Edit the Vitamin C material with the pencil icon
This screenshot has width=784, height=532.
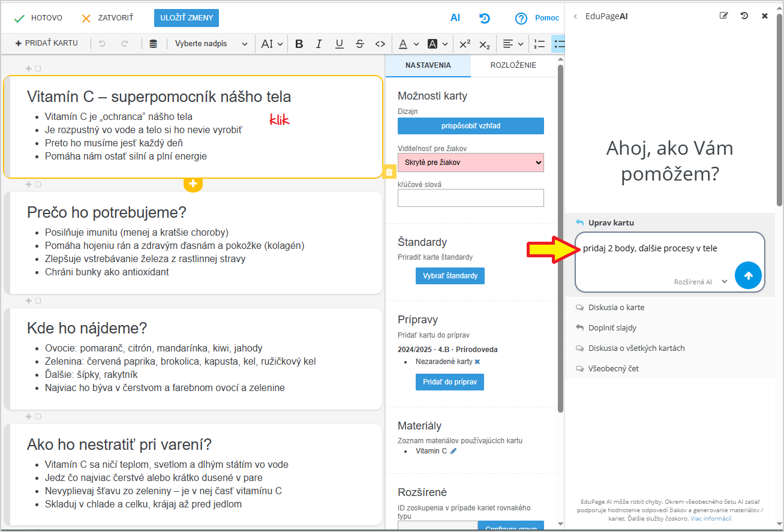(x=453, y=451)
